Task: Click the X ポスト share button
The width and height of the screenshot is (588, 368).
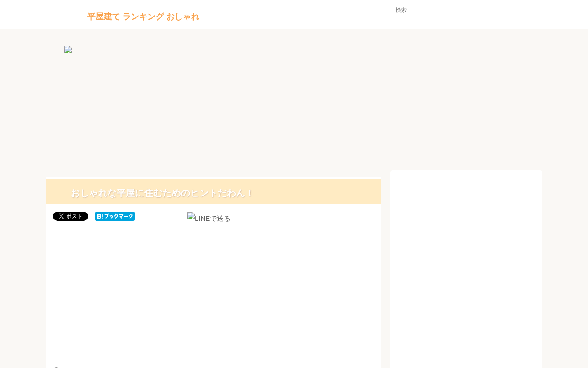Action: point(70,216)
